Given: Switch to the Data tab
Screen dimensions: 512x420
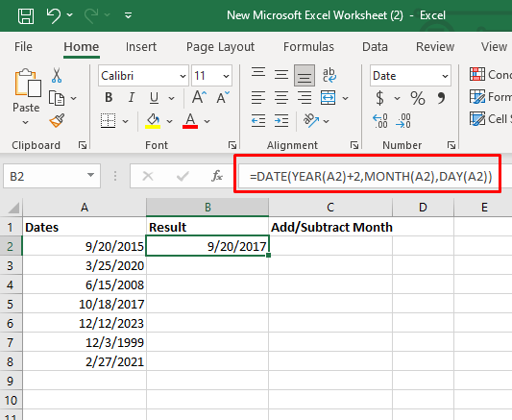Looking at the screenshot, I should (x=375, y=47).
